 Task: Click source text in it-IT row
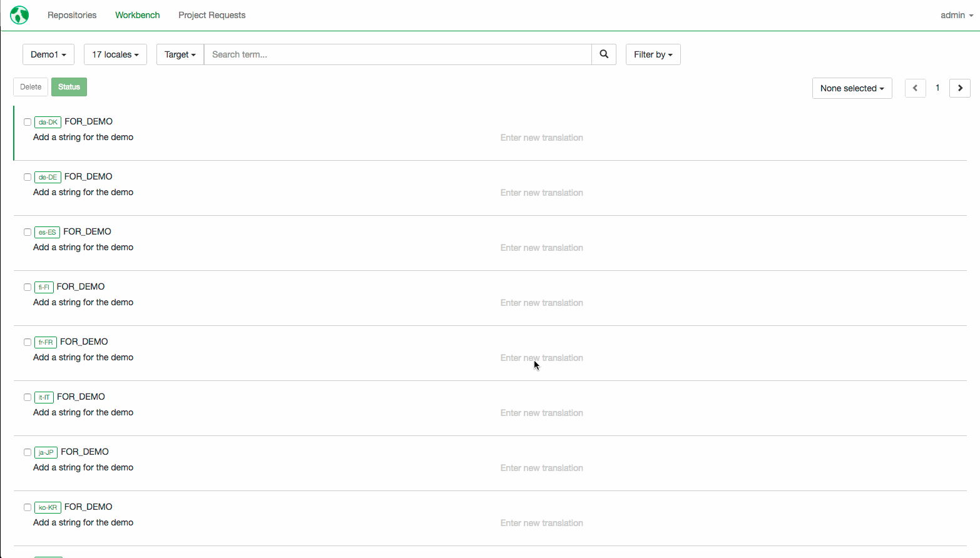[83, 412]
